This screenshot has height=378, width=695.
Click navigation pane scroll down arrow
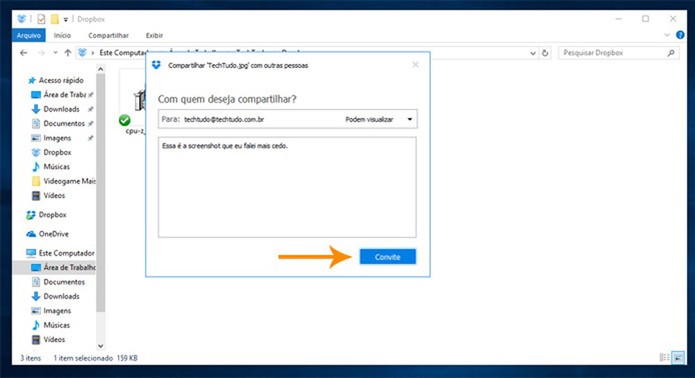point(101,346)
